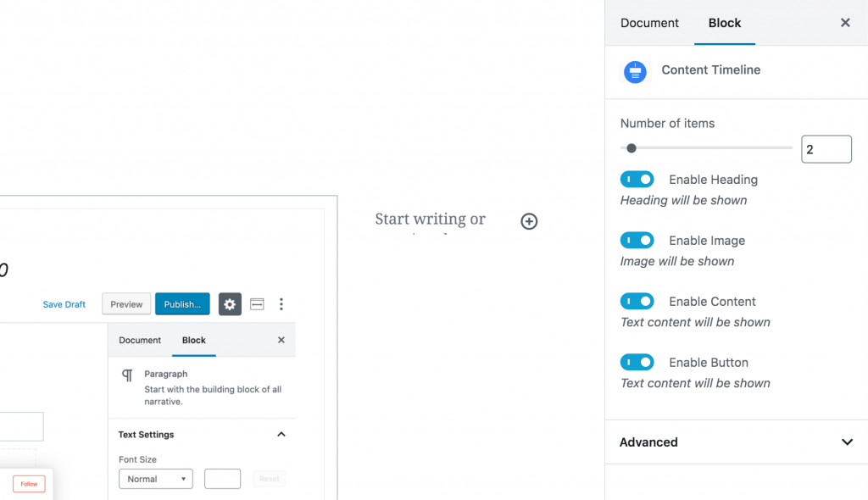Close the large block settings sidebar
The width and height of the screenshot is (868, 500).
click(845, 23)
